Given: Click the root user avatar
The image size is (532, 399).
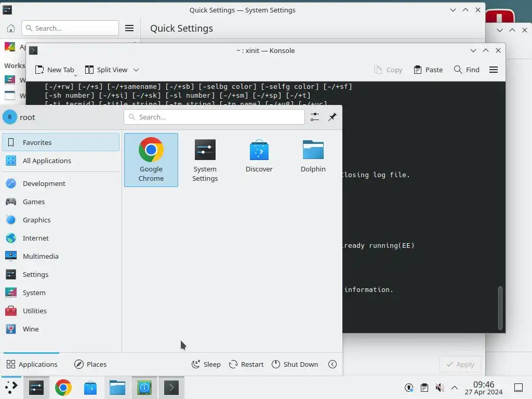Looking at the screenshot, I should pos(10,117).
